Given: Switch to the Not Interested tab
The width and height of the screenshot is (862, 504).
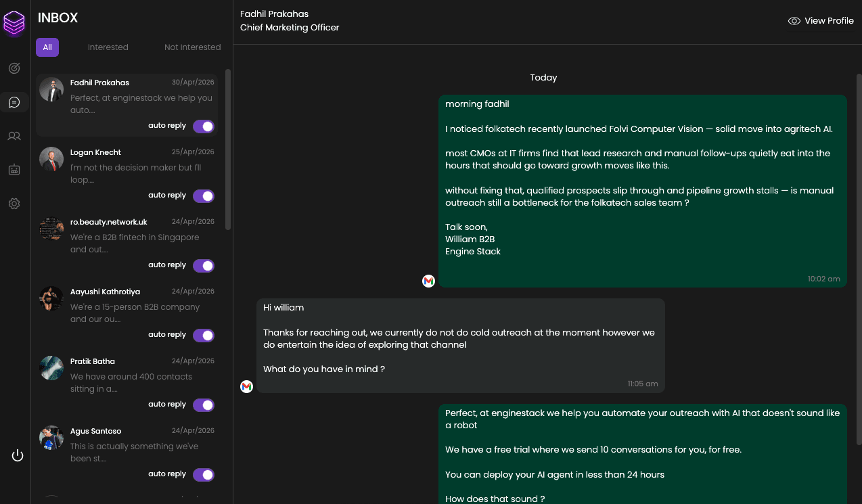Looking at the screenshot, I should click(193, 47).
